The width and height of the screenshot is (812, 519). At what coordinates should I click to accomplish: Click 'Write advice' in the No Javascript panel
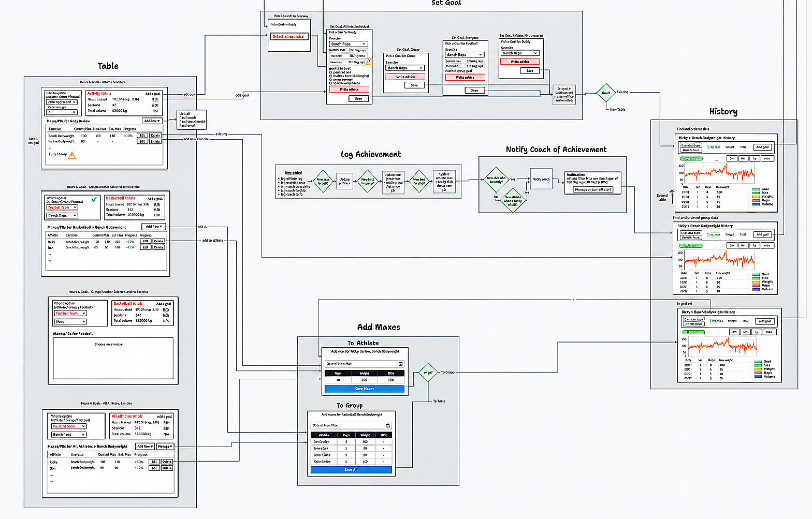point(520,62)
